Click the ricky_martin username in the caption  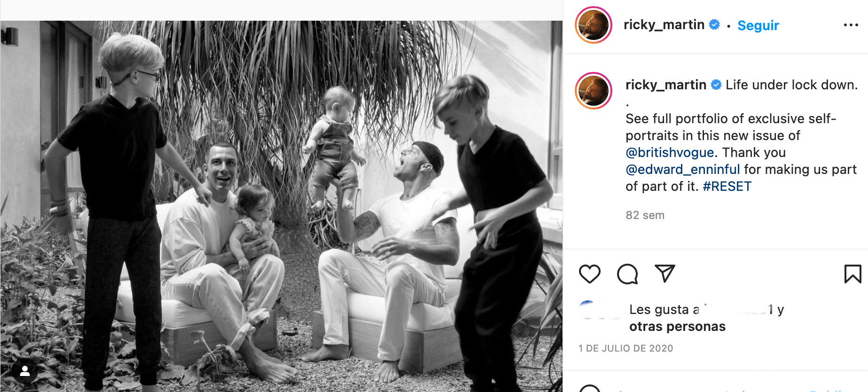665,85
